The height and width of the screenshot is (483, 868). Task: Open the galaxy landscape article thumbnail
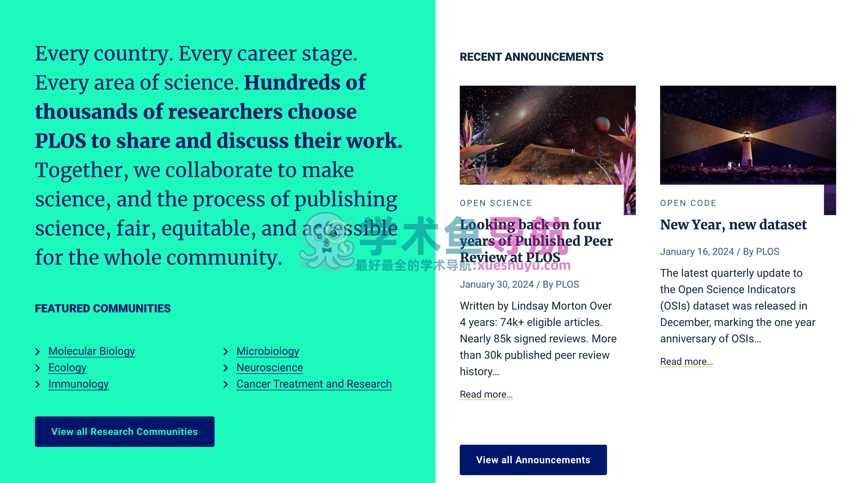547,135
